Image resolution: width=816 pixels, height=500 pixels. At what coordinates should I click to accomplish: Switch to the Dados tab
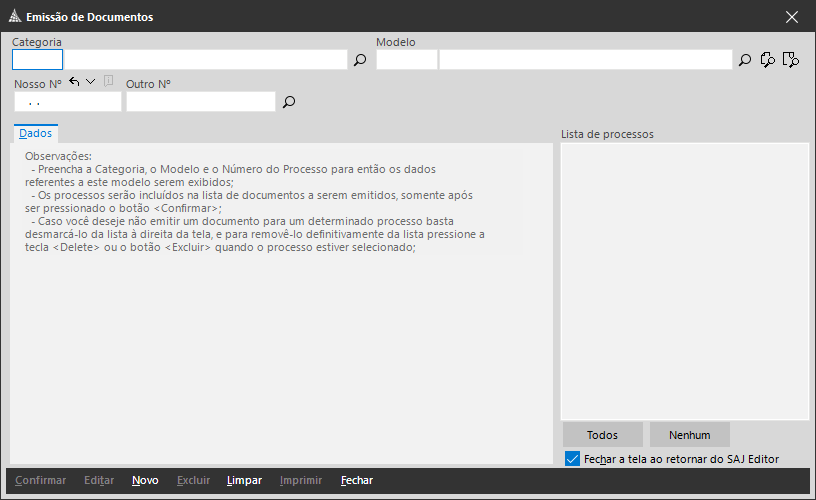pos(35,133)
